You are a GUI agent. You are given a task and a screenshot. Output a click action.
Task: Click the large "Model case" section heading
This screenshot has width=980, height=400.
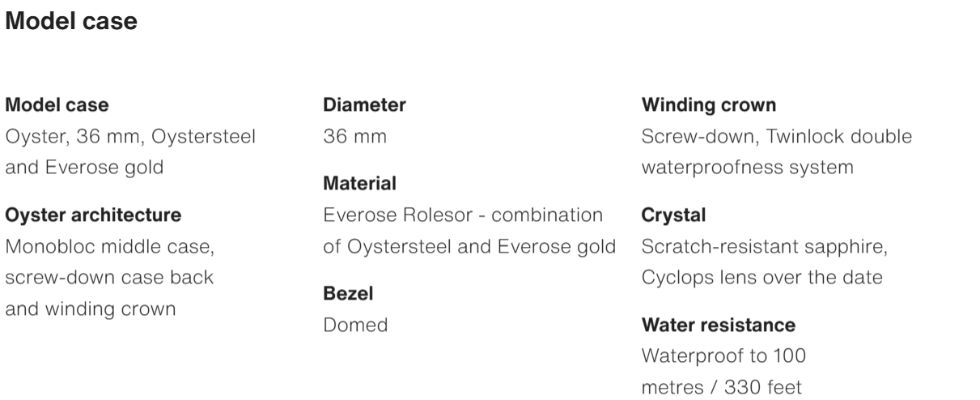click(71, 23)
